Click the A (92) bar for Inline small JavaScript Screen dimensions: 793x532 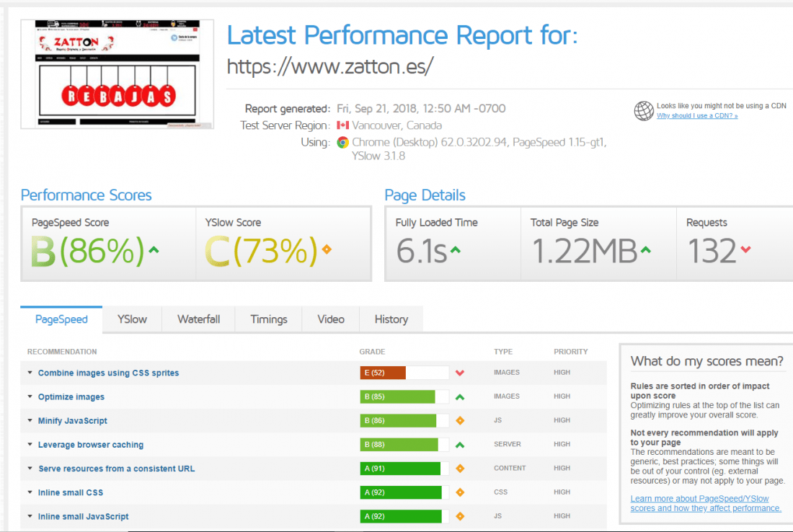point(404,516)
